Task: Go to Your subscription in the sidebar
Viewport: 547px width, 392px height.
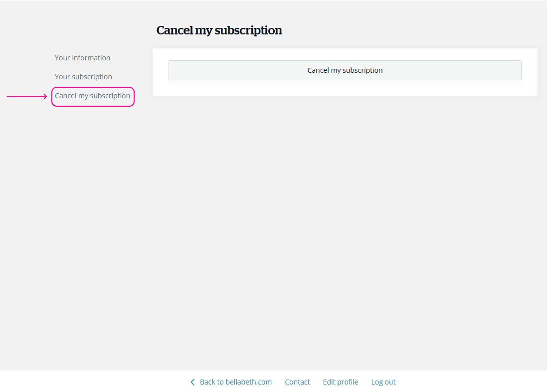Action: [x=83, y=77]
